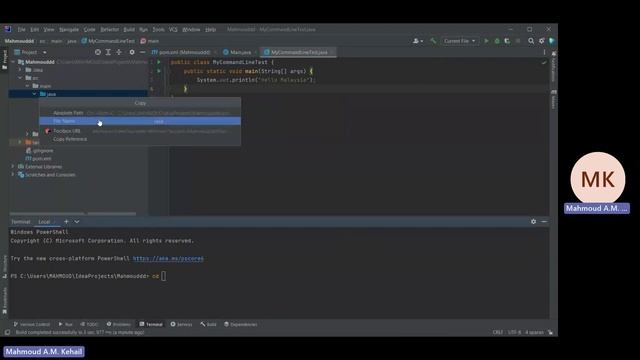The image size is (640, 360).
Task: Select Copy Reference in Copy popup
Action: 140,139
